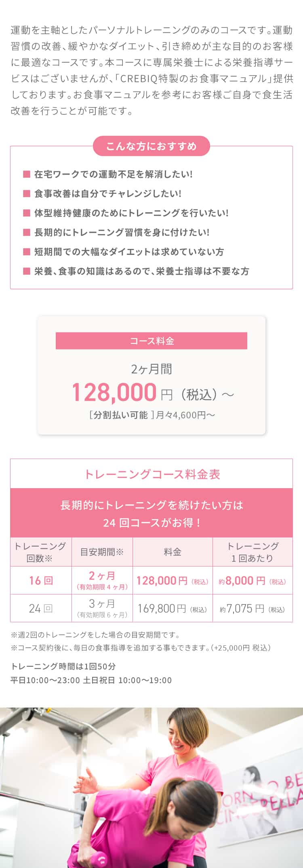Click the コース料金 pink header bar
The height and width of the screenshot is (868, 303).
[x=151, y=341]
